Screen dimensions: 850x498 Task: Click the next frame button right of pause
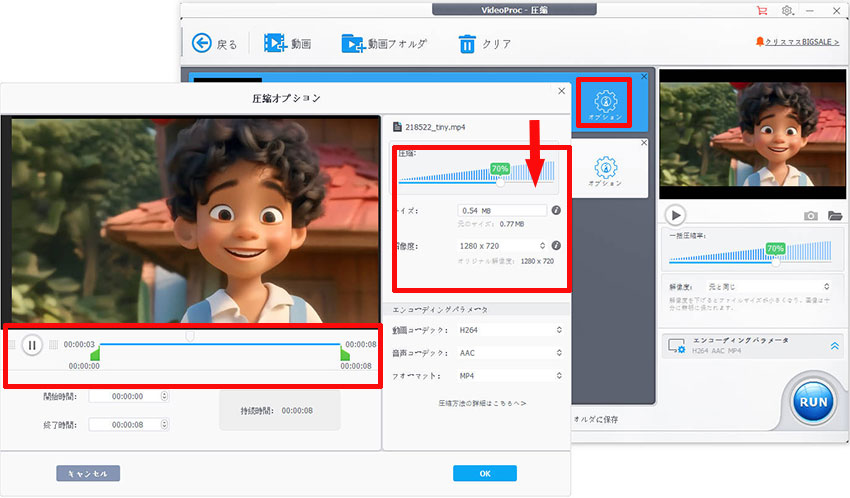coord(53,345)
